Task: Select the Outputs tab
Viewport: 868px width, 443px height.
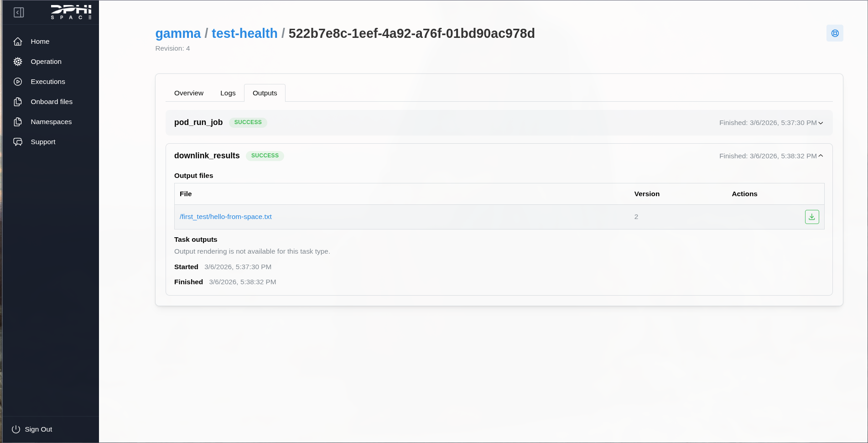Action: tap(265, 93)
